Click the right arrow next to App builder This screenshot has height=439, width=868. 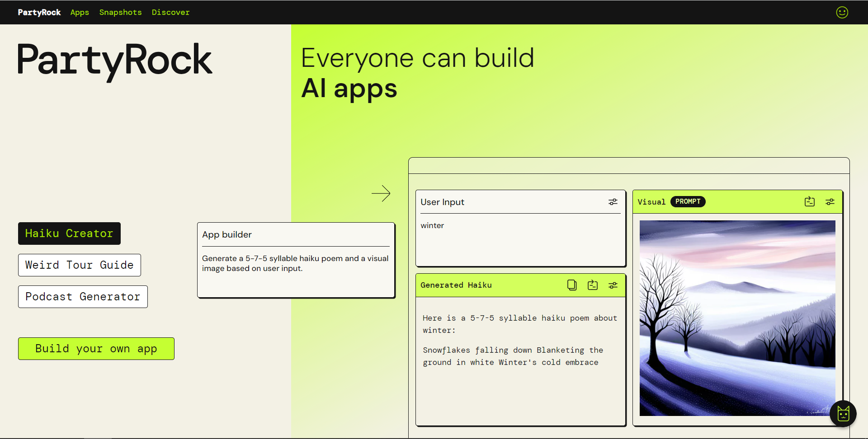(381, 193)
